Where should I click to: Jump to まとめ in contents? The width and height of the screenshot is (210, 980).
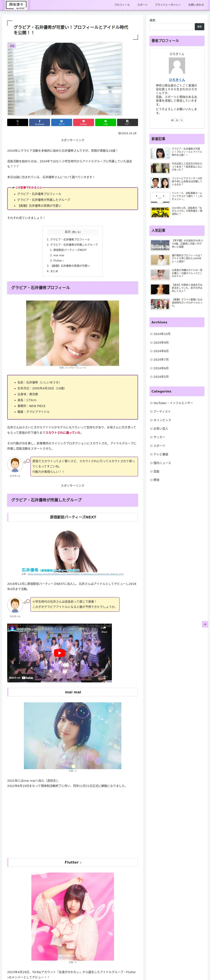54,271
